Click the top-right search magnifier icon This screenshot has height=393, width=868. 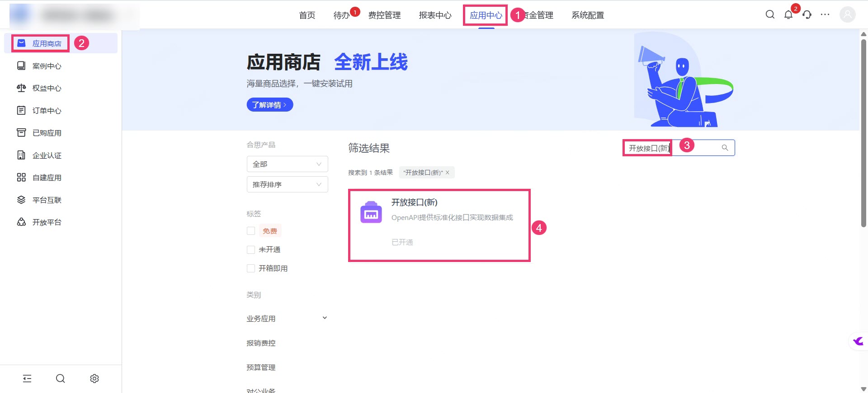[770, 15]
